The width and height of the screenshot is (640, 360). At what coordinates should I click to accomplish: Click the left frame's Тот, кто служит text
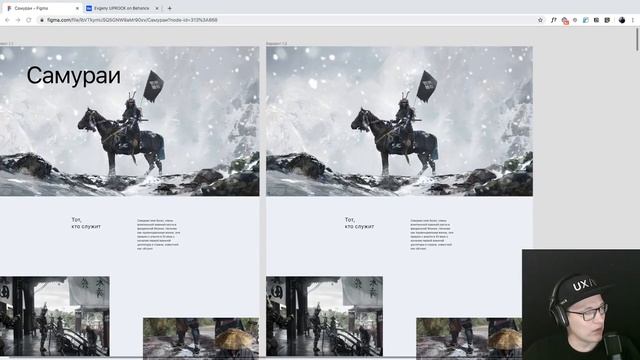click(x=86, y=223)
